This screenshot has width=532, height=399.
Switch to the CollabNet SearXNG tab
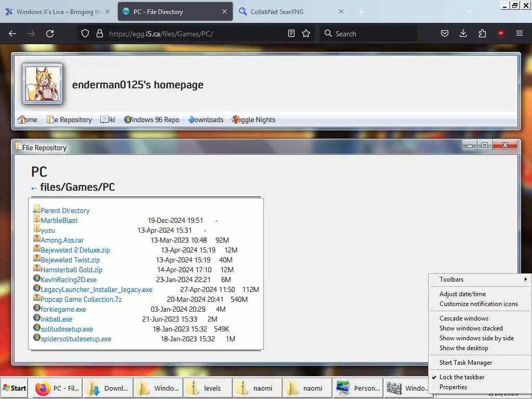(x=292, y=11)
